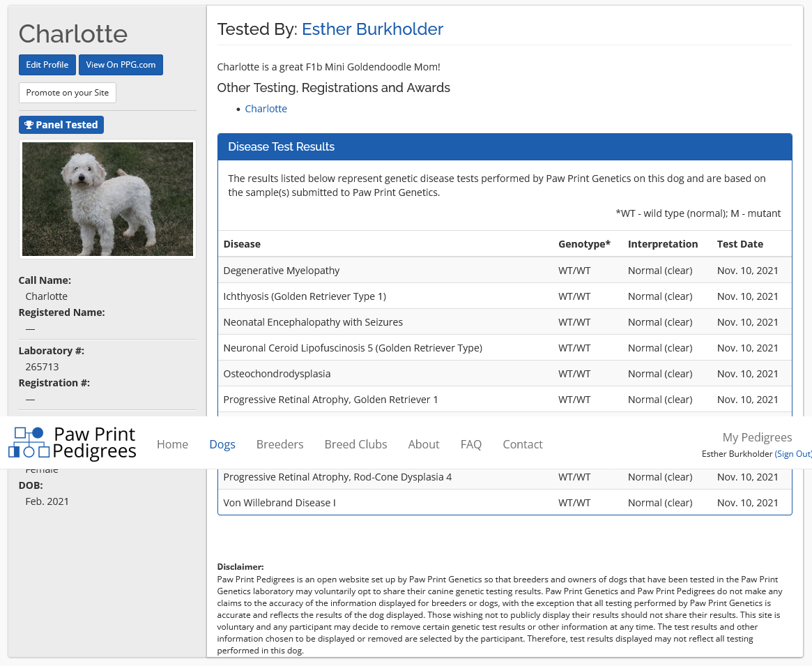Click the Sign Out link
The width and height of the screenshot is (812, 666).
(x=793, y=454)
